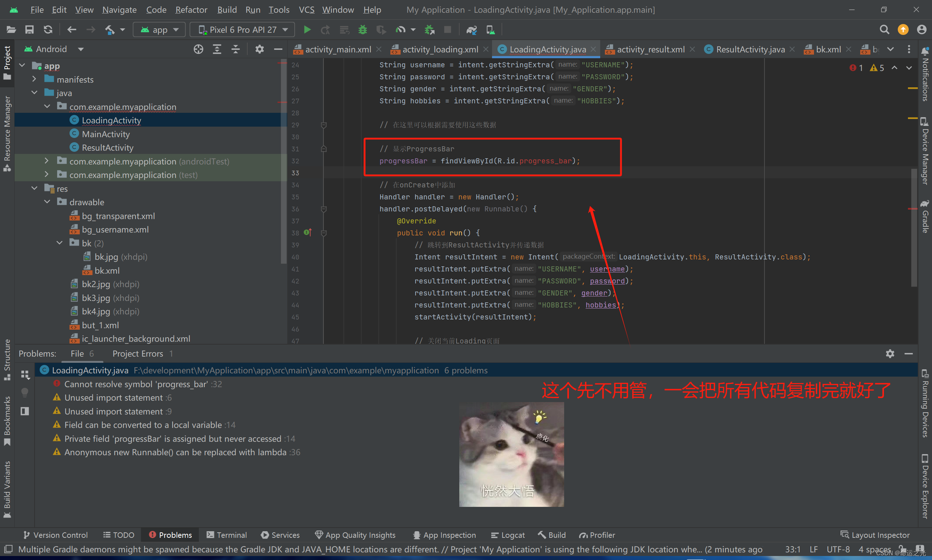
Task: Switch to the ResultActivity.java tab
Action: point(750,49)
